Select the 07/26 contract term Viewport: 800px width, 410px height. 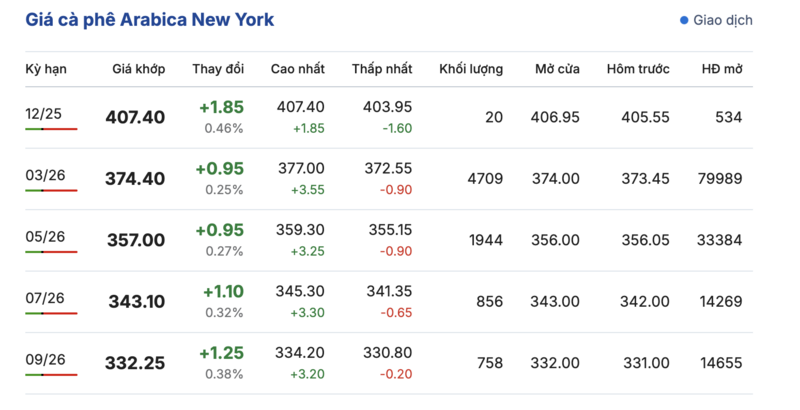click(44, 298)
